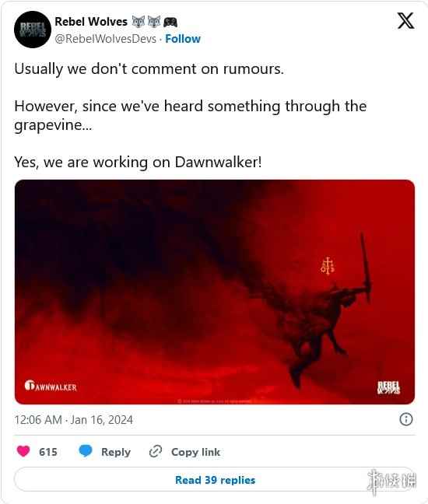Follow the RebelWolvesDevs account
Viewport: 428px width, 504px height.
[x=183, y=39]
